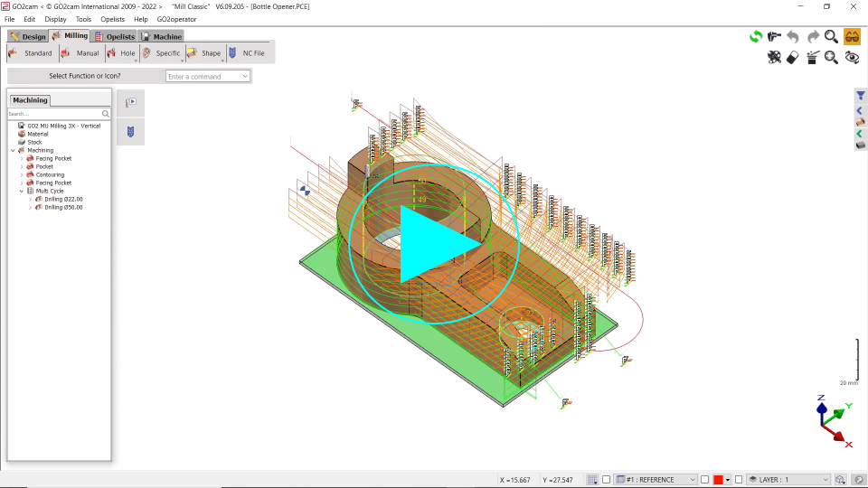868x488 pixels.
Task: Click the Standard milling button
Action: (31, 53)
